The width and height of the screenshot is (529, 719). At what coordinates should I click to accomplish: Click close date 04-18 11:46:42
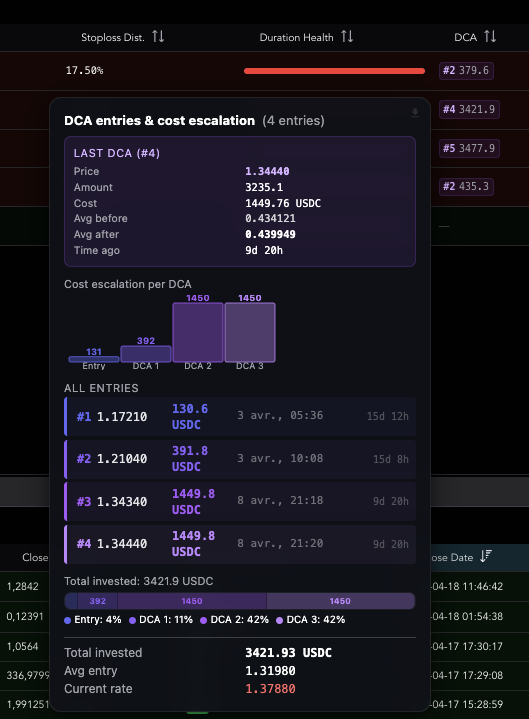pyautogui.click(x=467, y=586)
